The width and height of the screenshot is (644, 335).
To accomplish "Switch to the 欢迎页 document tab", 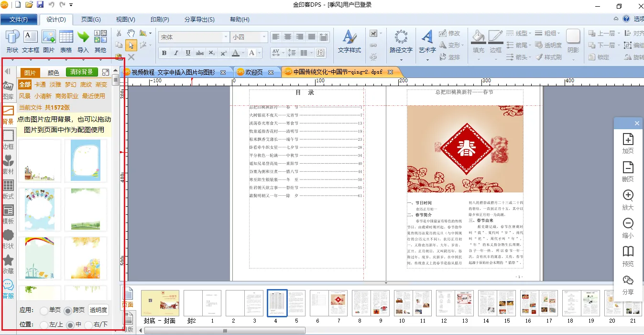I will 254,72.
